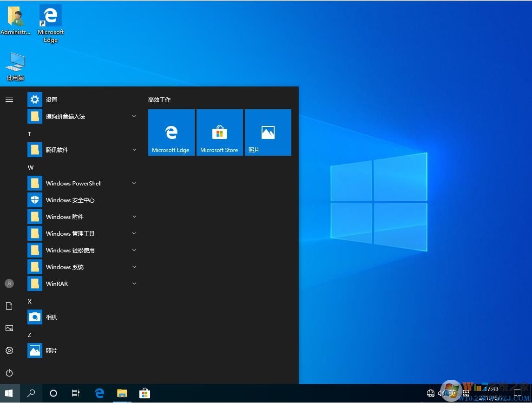The image size is (532, 403).
Task: Launch the Microsoft Edge tile under 高效工作
Action: click(x=171, y=132)
